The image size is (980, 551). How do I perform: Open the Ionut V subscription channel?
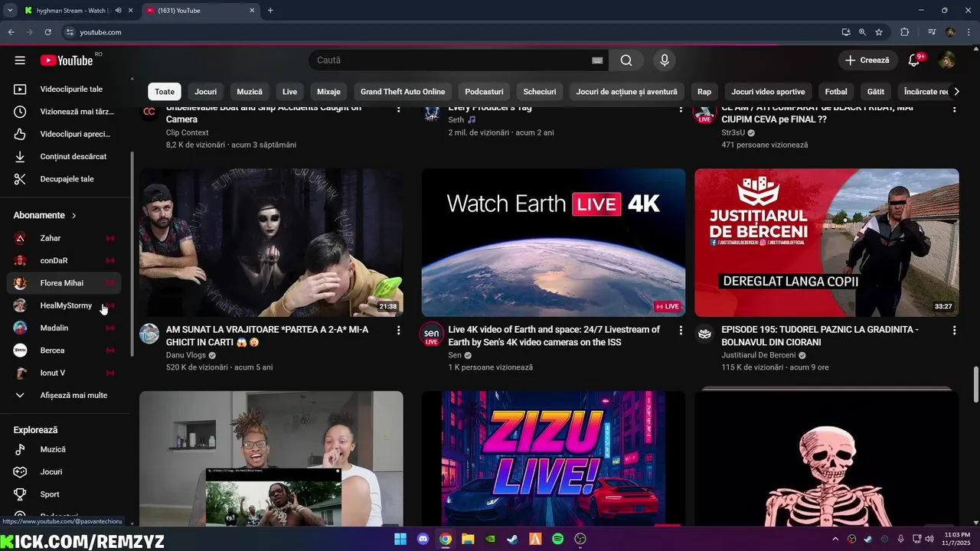[x=64, y=373]
